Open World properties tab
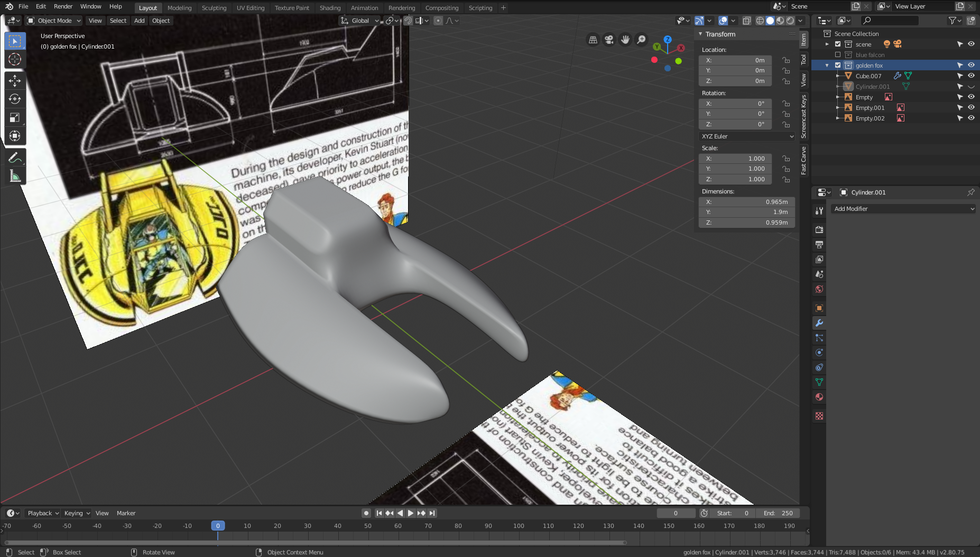The image size is (980, 557). tap(819, 289)
